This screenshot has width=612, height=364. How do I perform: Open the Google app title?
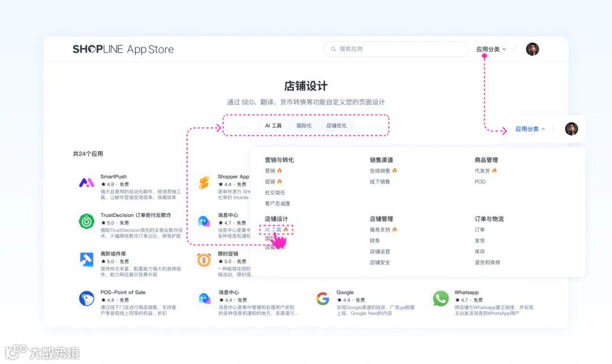345,292
